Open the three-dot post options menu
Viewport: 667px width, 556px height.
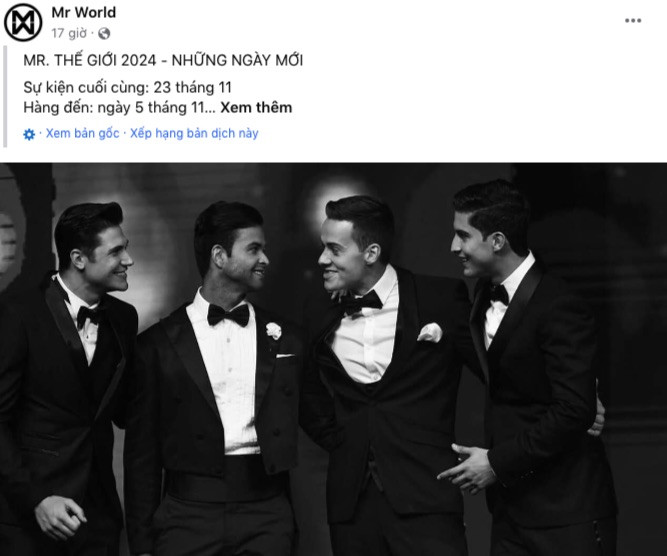633,20
